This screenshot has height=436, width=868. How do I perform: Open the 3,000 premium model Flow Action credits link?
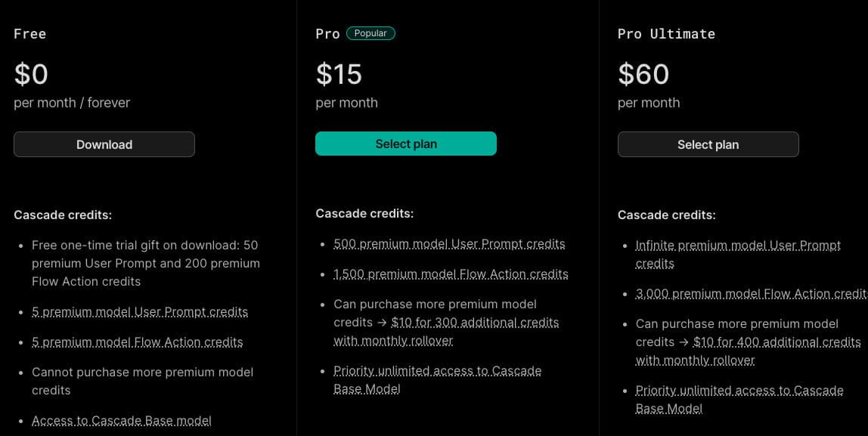751,293
